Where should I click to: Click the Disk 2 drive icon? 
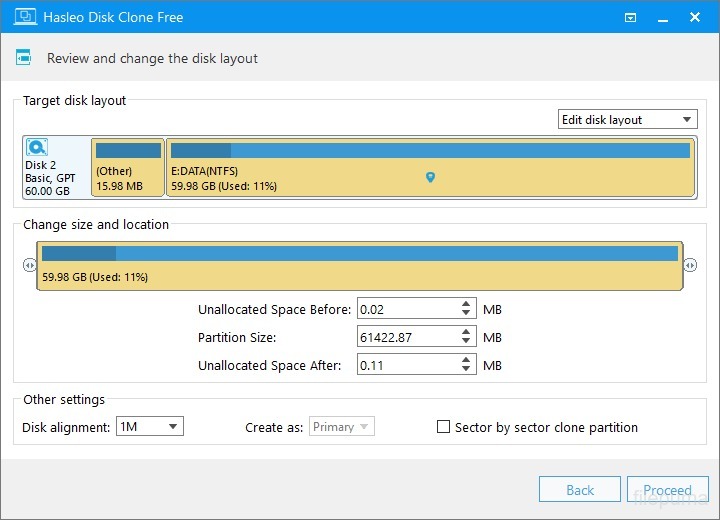pyautogui.click(x=37, y=148)
